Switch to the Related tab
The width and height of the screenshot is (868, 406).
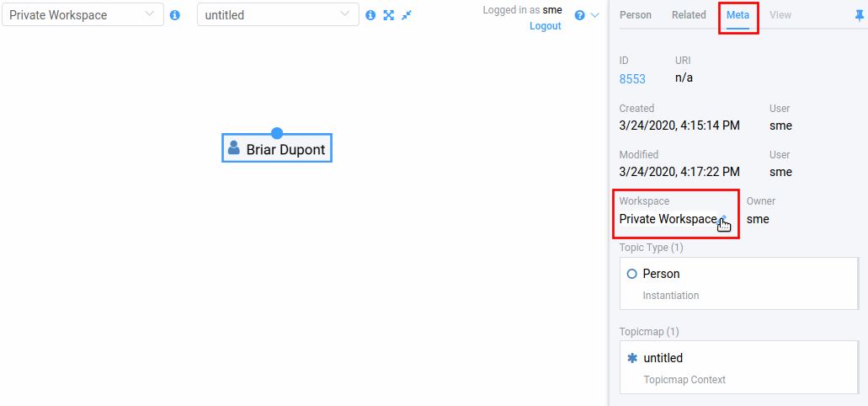[689, 15]
